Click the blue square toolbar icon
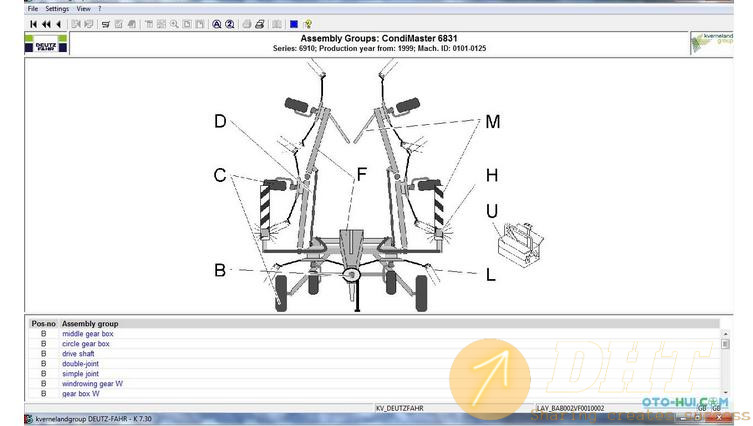 point(294,24)
